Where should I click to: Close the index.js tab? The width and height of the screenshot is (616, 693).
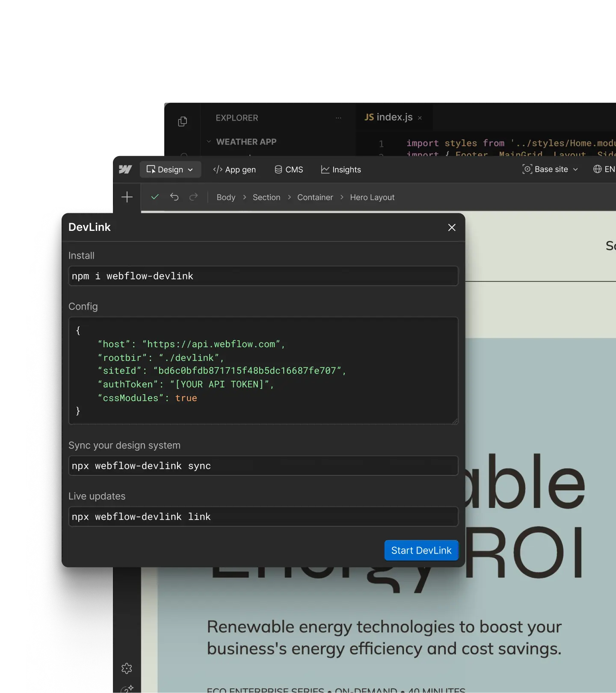coord(420,118)
